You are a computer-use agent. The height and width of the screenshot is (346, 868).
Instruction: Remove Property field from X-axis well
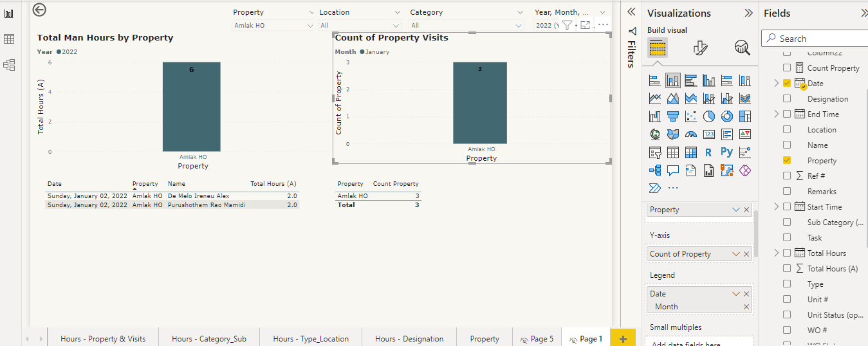[x=746, y=210]
